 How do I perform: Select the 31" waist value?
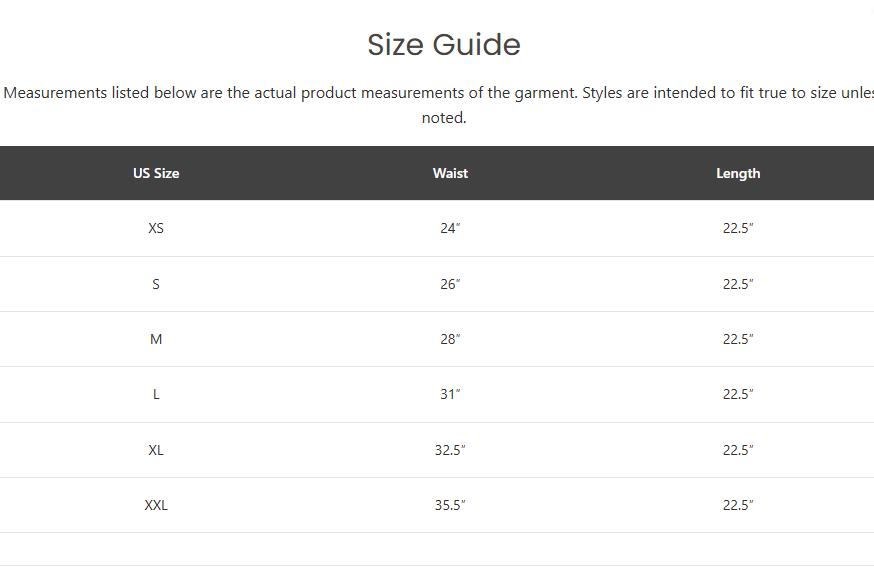point(450,394)
